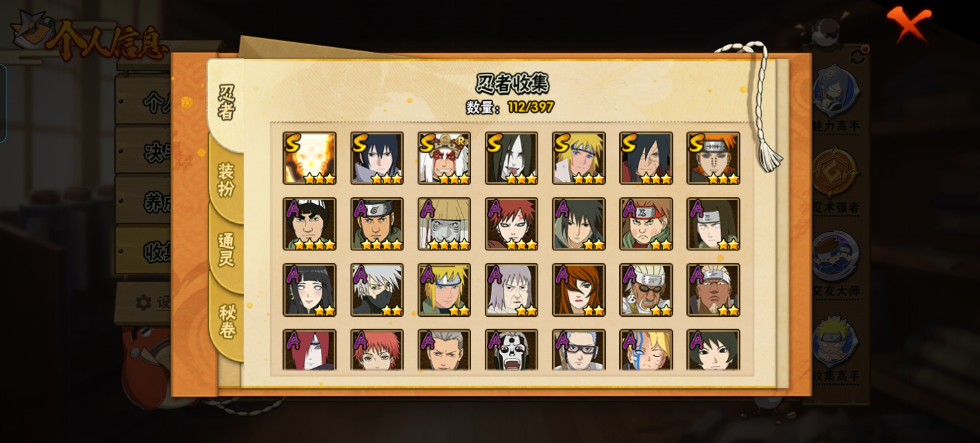This screenshot has width=980, height=443.
Task: Select A-rank Might Guy four-star portrait
Action: (309, 224)
